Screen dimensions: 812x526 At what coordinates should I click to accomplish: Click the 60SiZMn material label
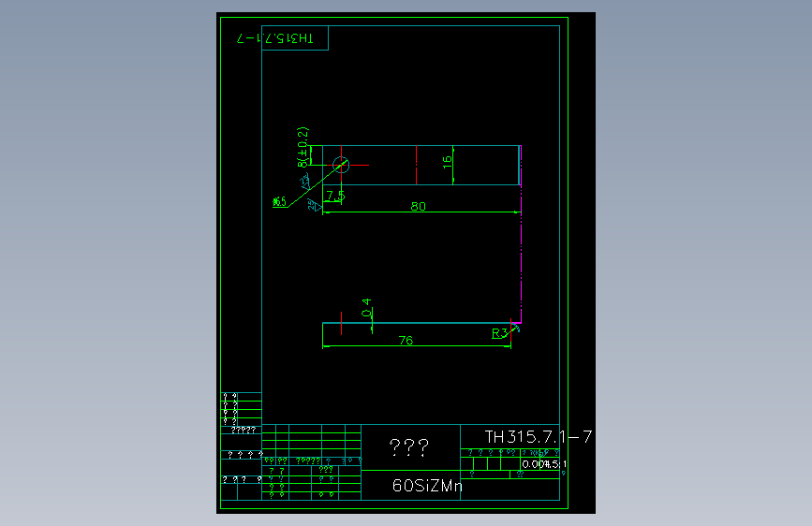(x=427, y=486)
